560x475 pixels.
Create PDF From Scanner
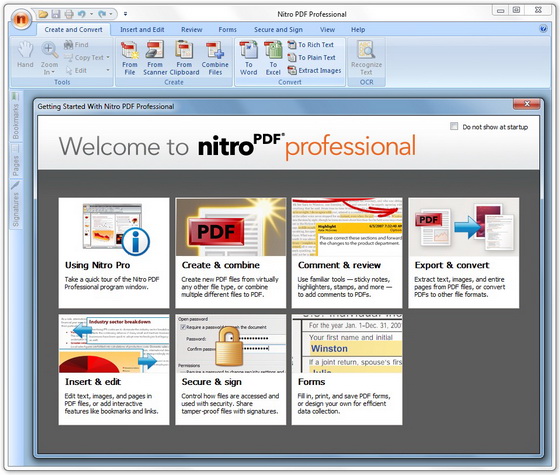pos(155,58)
